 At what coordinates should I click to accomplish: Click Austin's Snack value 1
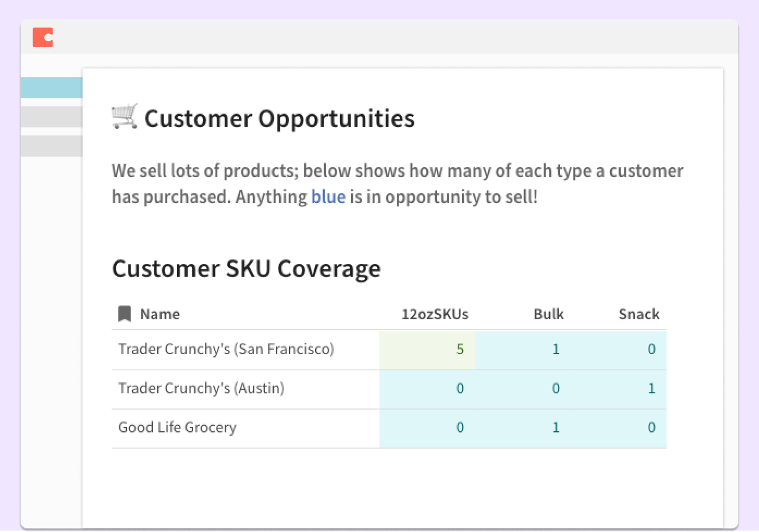(618, 389)
